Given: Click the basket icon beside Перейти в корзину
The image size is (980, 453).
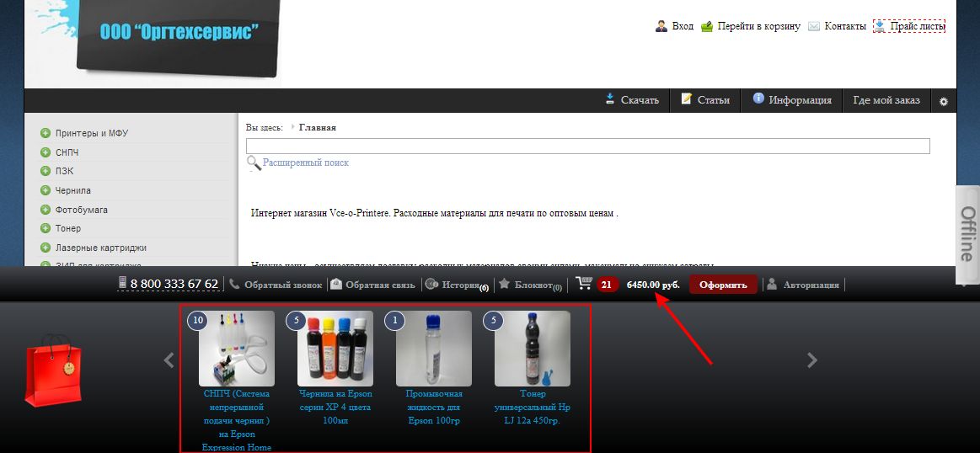Looking at the screenshot, I should tap(707, 26).
